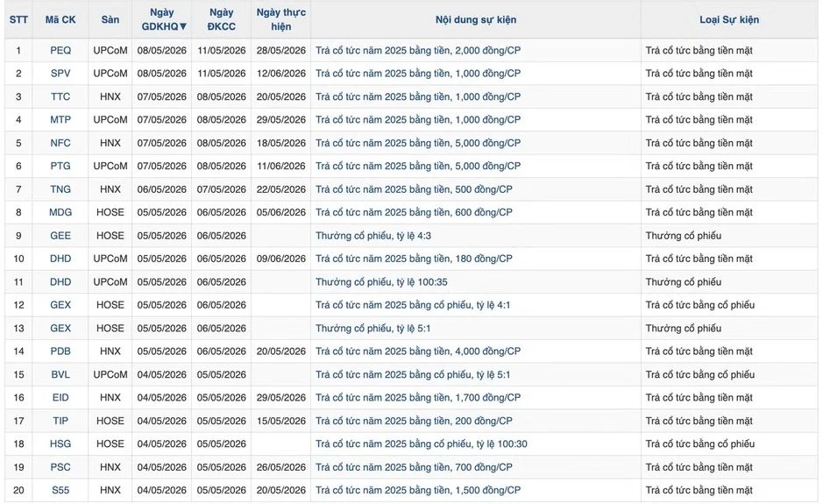Click the Sàn column header
This screenshot has height=504, width=823.
click(x=110, y=19)
